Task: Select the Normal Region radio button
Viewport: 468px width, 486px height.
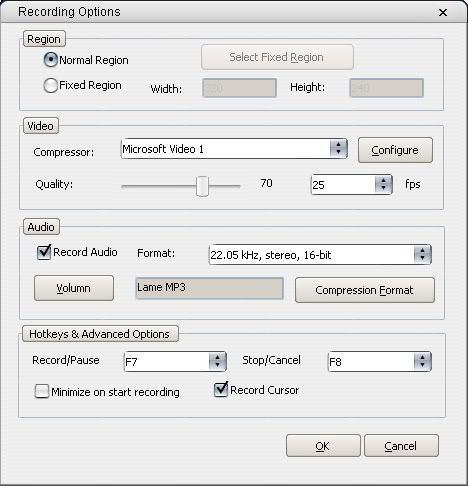Action: tap(51, 60)
